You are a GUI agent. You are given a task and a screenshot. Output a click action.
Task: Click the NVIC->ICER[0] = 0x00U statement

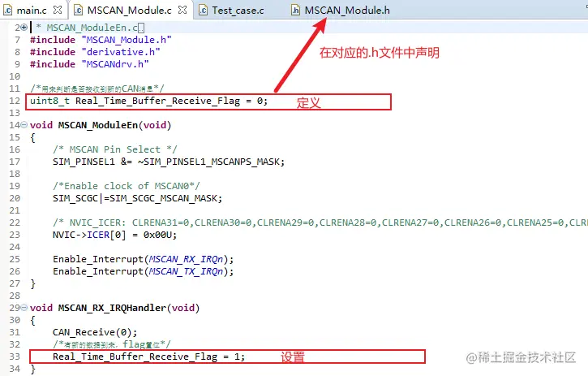(x=114, y=235)
